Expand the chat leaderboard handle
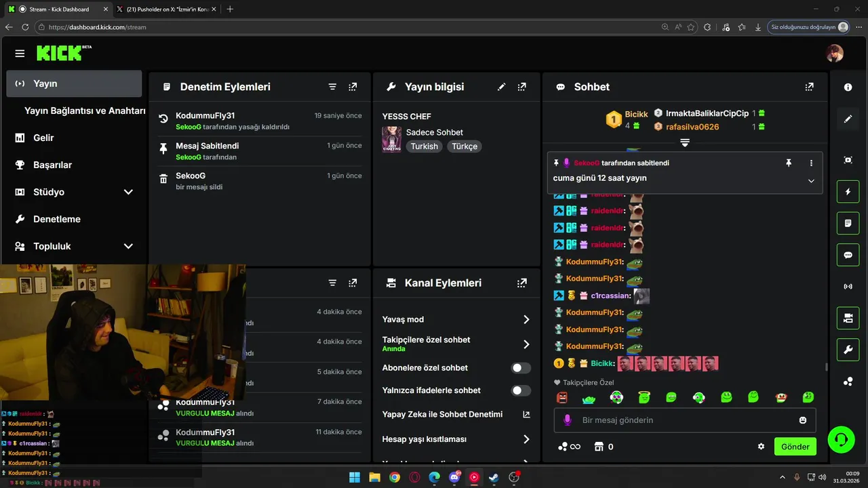The width and height of the screenshot is (868, 488). coord(685,142)
